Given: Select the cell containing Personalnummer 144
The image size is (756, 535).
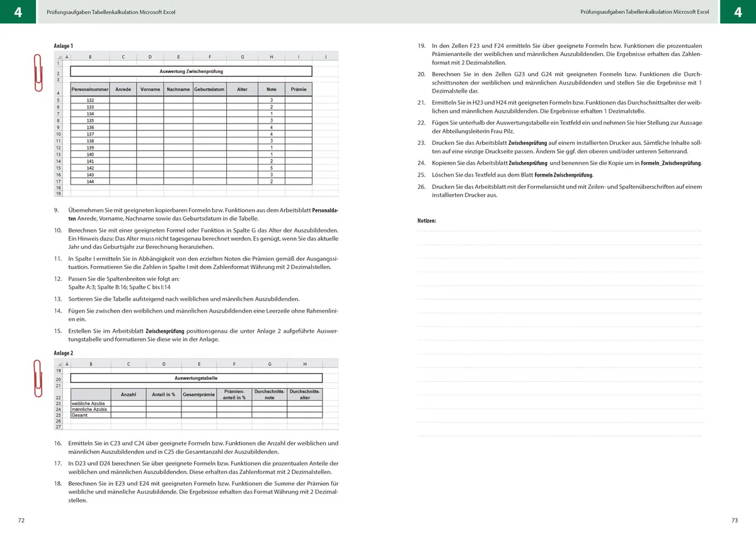Looking at the screenshot, I should [x=90, y=181].
